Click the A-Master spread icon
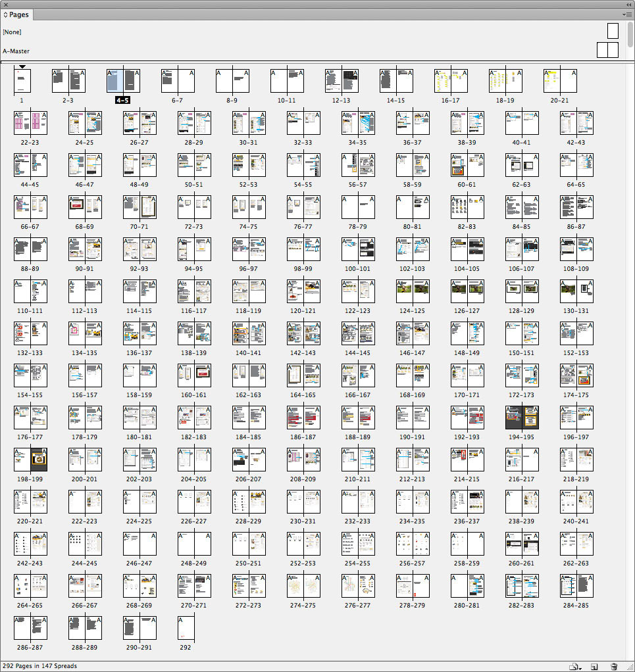Image resolution: width=635 pixels, height=672 pixels. tap(607, 51)
